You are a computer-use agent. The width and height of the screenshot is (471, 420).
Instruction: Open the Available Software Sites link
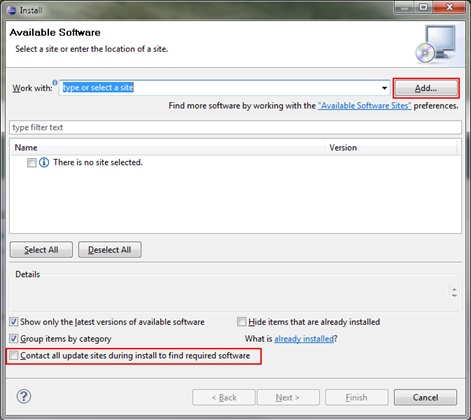364,106
